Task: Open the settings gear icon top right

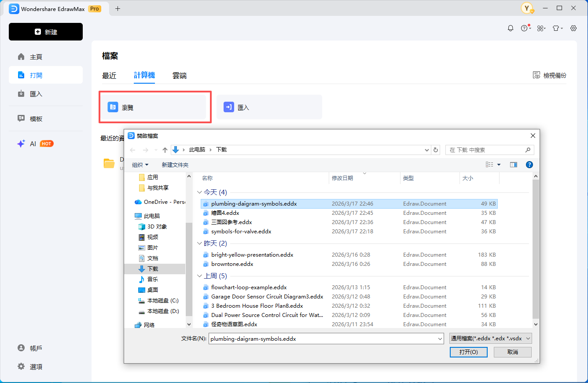Action: coord(573,28)
